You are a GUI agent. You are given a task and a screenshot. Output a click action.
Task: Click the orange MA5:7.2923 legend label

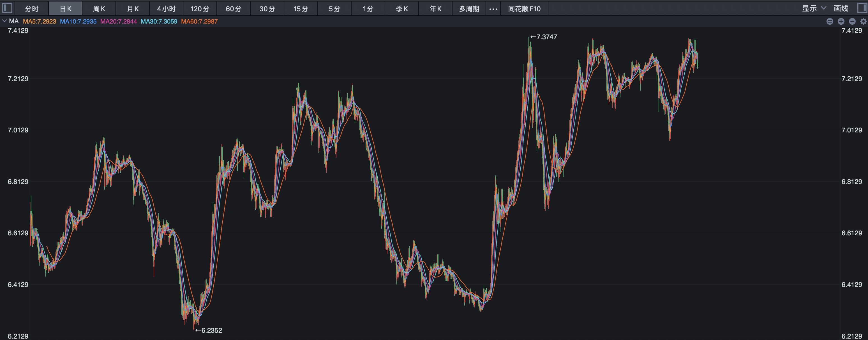40,21
